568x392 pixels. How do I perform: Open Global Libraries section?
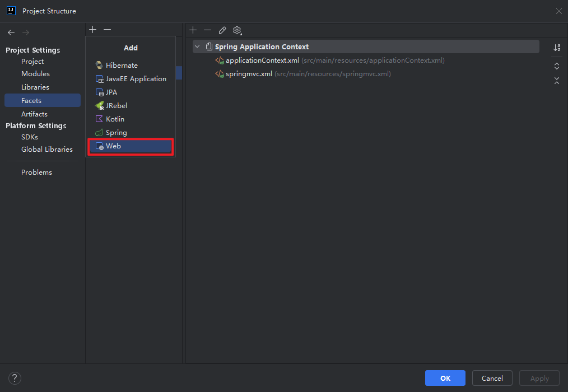(x=47, y=150)
